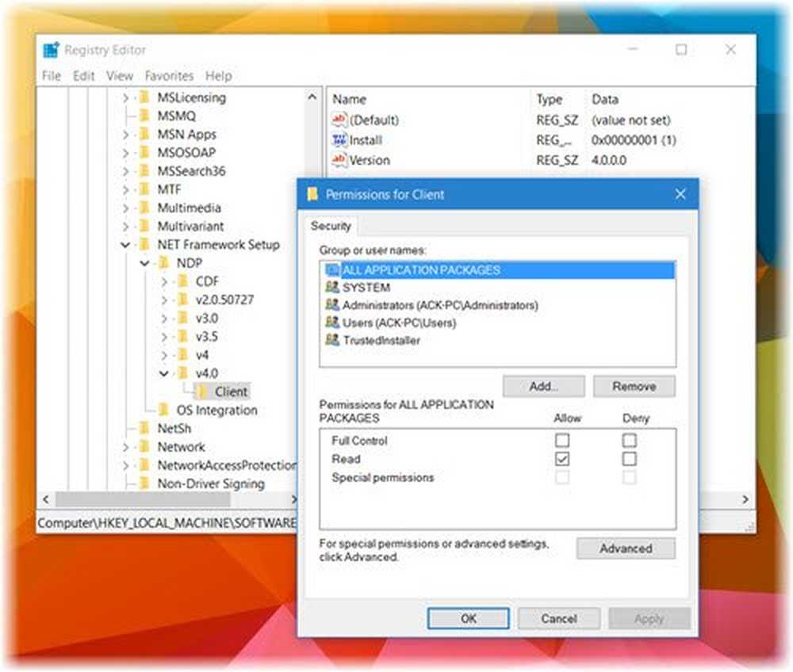The height and width of the screenshot is (672, 793).
Task: Open the Edit menu
Action: tap(83, 76)
